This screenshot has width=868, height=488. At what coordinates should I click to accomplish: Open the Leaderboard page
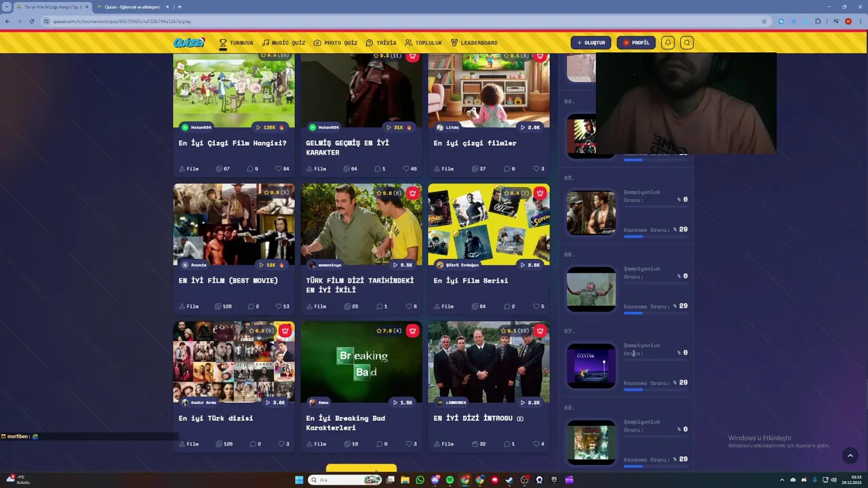tap(474, 43)
